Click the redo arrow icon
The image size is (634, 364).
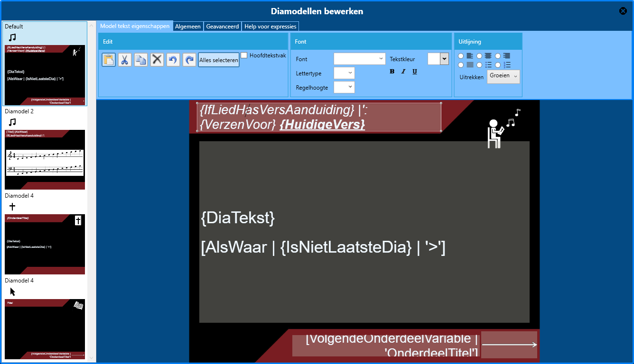point(189,60)
